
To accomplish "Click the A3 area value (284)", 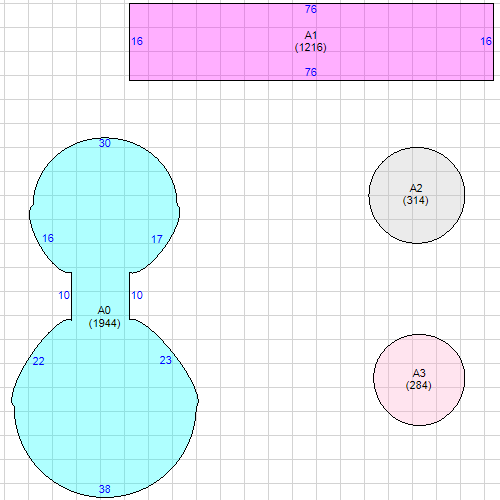I will pyautogui.click(x=419, y=385).
